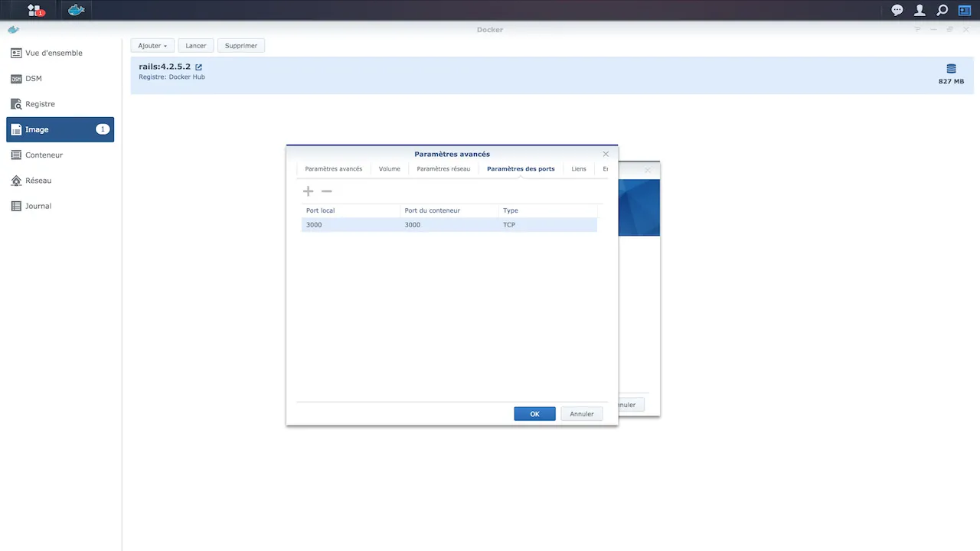Image resolution: width=980 pixels, height=551 pixels.
Task: Click the 827 MB size label
Action: (951, 81)
